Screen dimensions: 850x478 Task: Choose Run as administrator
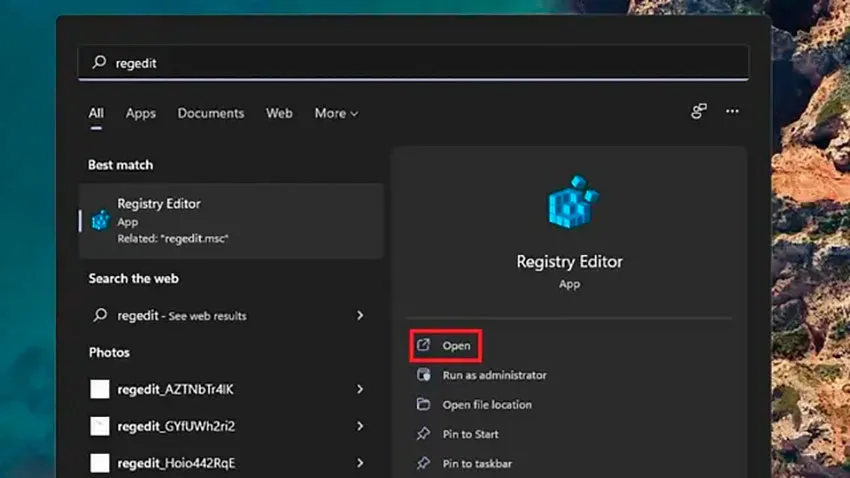click(494, 375)
